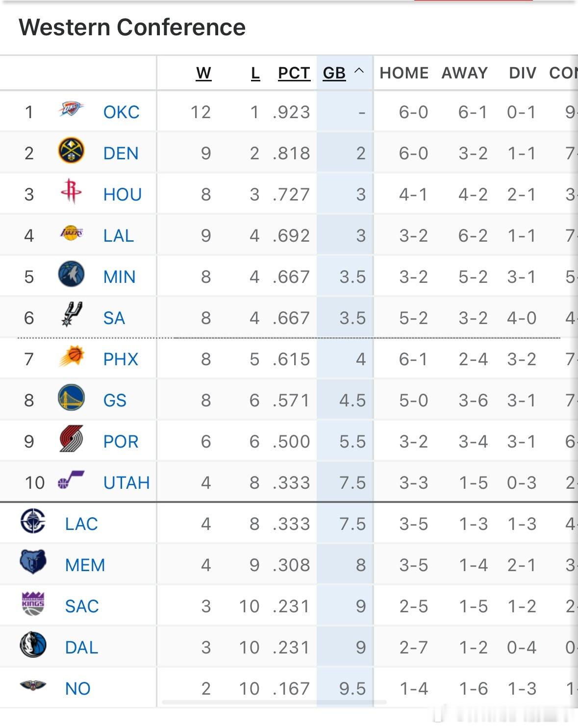This screenshot has height=728, width=578.
Task: Click the Timberwolves wolf logo
Action: [71, 274]
